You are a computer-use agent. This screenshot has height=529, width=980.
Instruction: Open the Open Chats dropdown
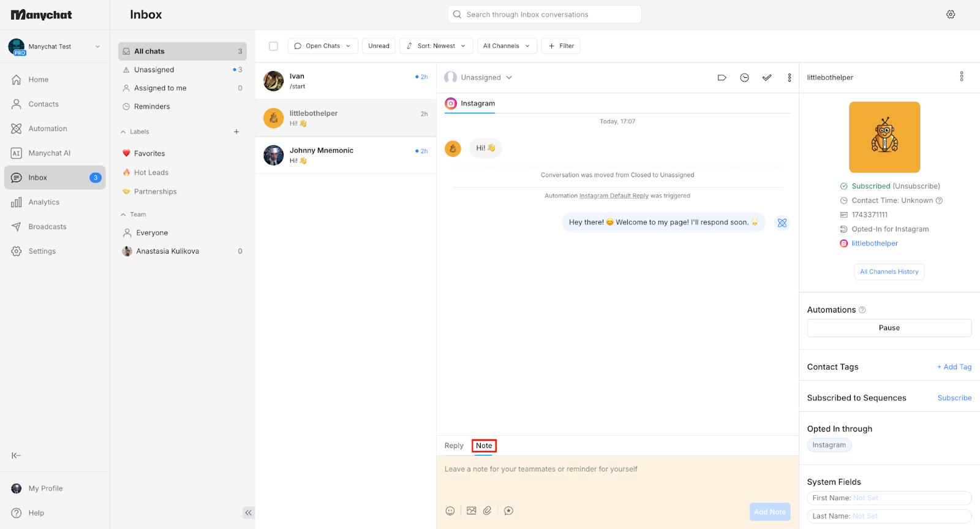tap(323, 46)
